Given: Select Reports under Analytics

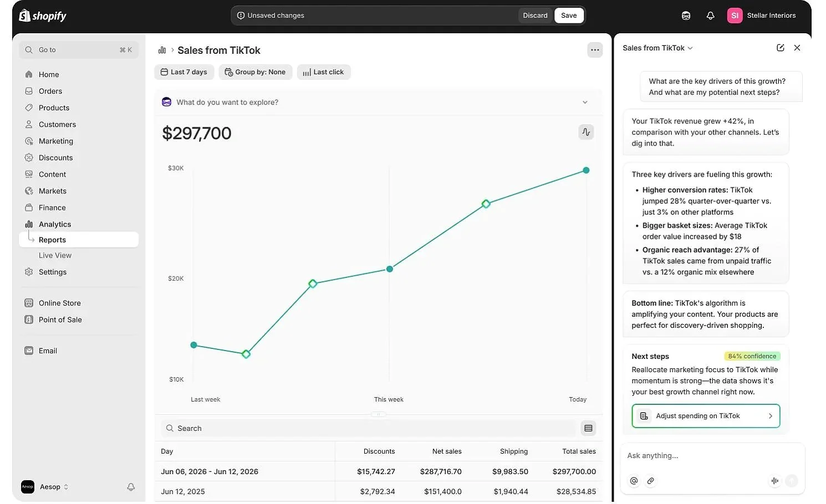Looking at the screenshot, I should [x=79, y=239].
